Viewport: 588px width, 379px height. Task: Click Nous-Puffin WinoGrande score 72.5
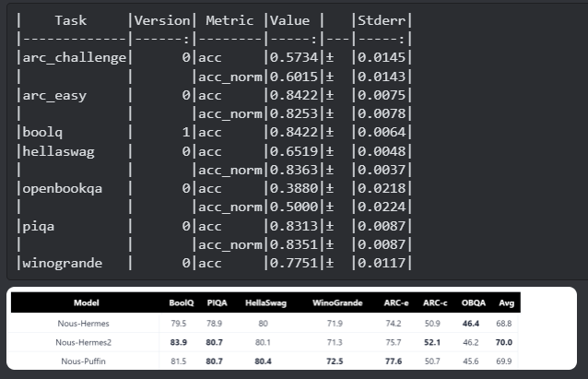[x=335, y=361]
